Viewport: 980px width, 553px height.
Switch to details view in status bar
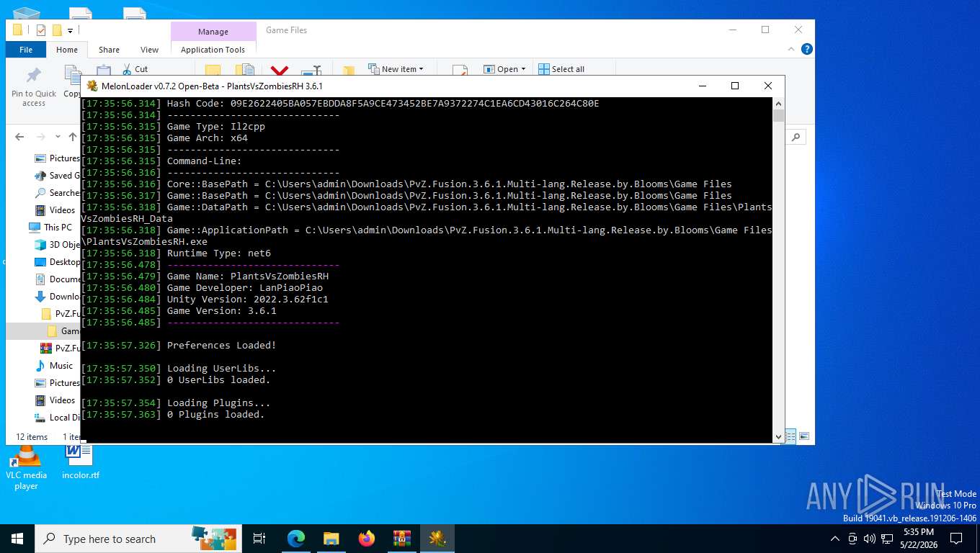pyautogui.click(x=790, y=436)
